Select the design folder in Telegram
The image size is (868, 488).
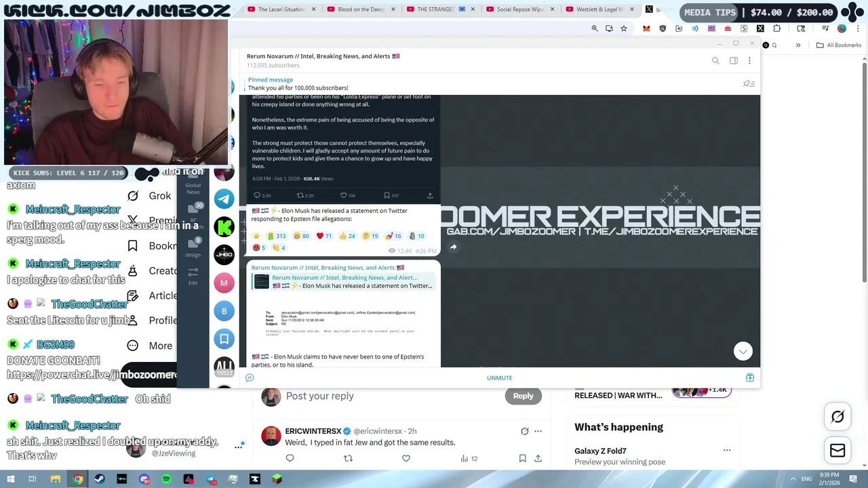(193, 248)
